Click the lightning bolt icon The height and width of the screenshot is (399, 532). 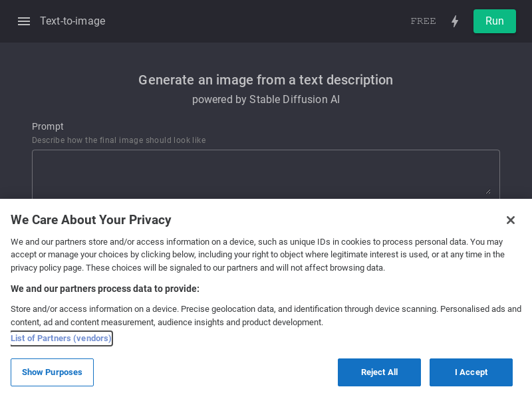click(455, 21)
